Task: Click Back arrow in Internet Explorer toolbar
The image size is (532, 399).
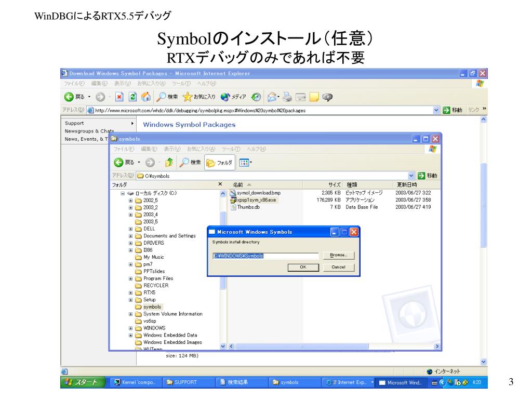Action: (x=69, y=97)
